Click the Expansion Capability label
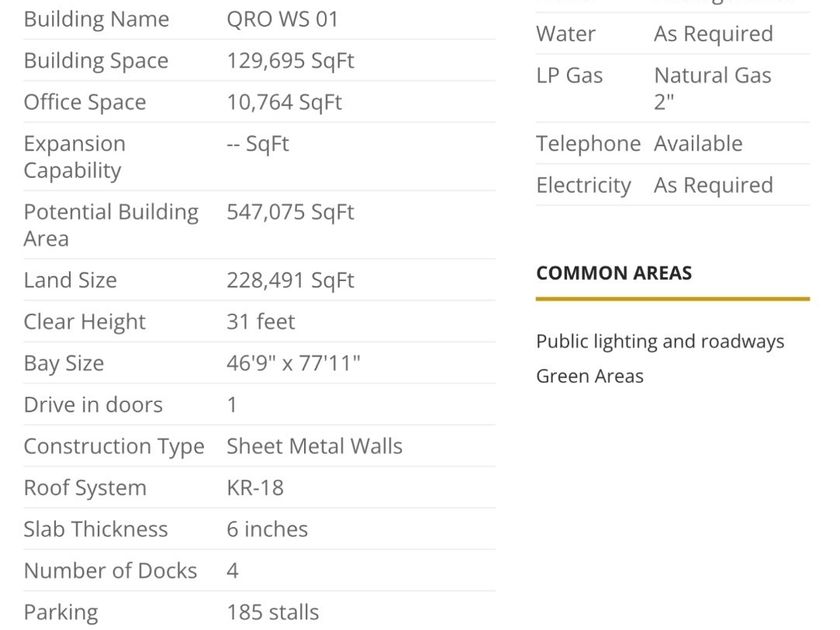 [x=74, y=157]
